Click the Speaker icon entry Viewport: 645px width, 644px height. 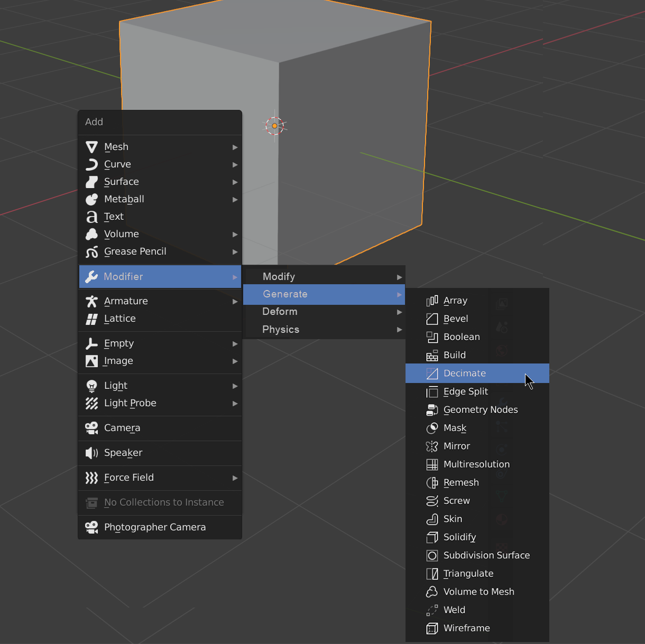pyautogui.click(x=91, y=453)
